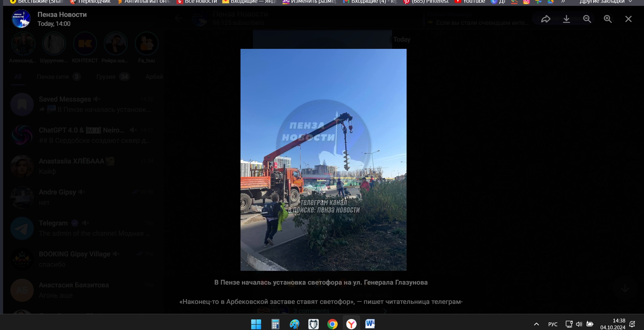Forward the photo using the share arrow
644x330 pixels.
545,19
